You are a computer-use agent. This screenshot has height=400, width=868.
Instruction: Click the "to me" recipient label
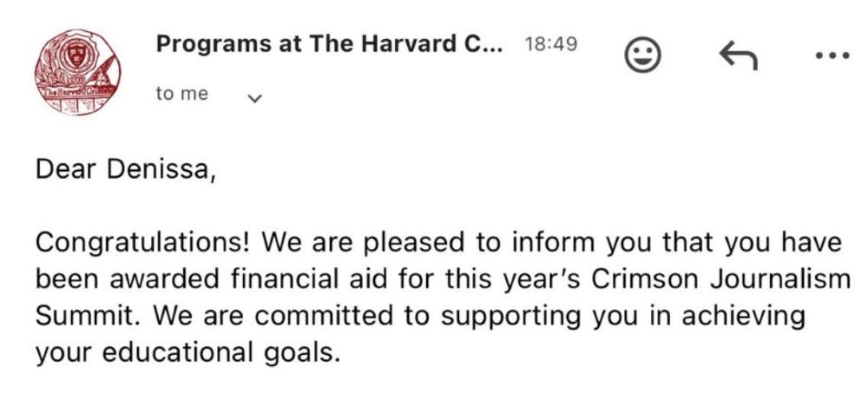(182, 95)
